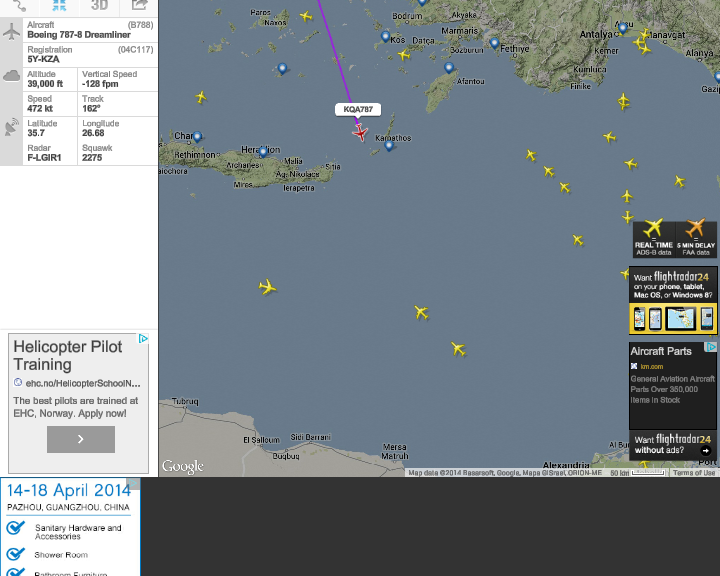The width and height of the screenshot is (720, 576).
Task: Select the large yellow plane north of Tubruq
Action: (x=267, y=287)
